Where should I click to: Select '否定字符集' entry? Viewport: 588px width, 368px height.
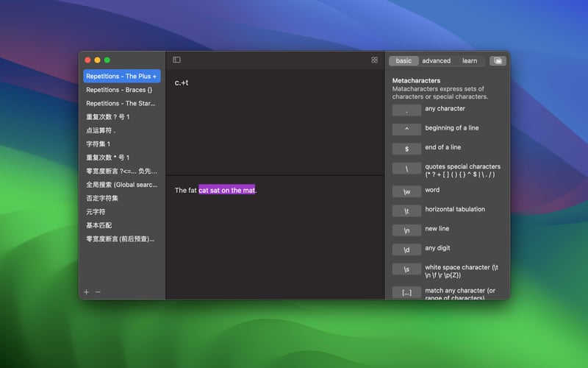(x=122, y=198)
